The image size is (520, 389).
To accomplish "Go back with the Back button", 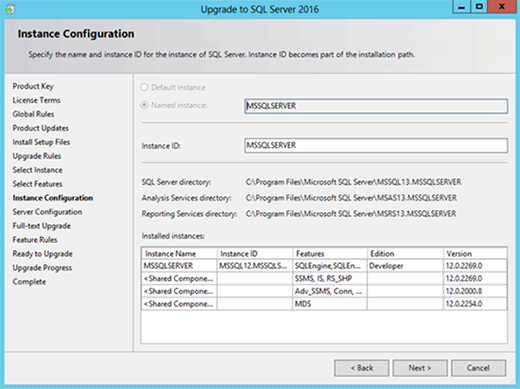I will coord(362,368).
